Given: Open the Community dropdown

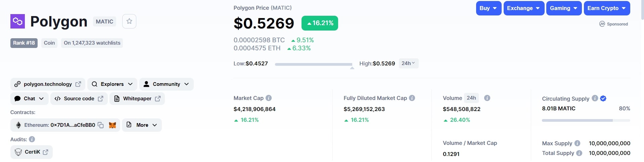Looking at the screenshot, I should (166, 84).
